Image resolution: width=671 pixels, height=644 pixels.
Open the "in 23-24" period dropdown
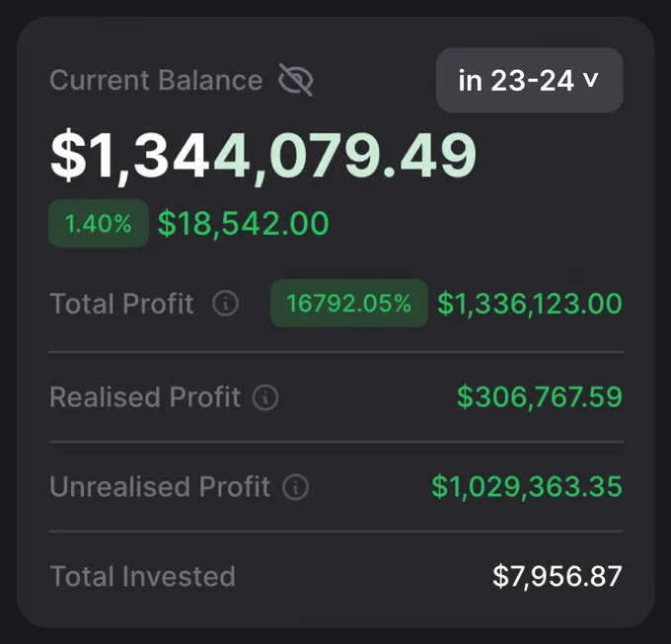click(x=529, y=81)
